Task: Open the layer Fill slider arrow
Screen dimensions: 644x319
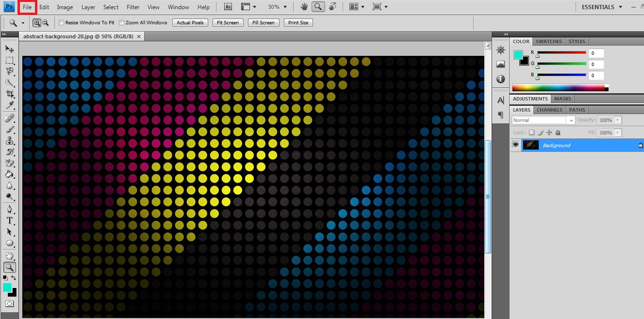Action: 618,133
